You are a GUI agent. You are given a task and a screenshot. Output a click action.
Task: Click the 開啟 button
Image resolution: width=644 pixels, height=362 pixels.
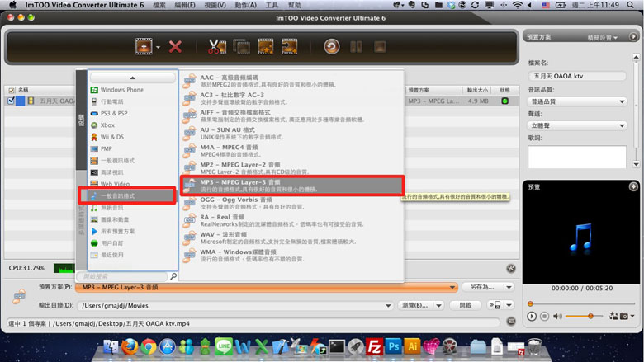pyautogui.click(x=466, y=305)
